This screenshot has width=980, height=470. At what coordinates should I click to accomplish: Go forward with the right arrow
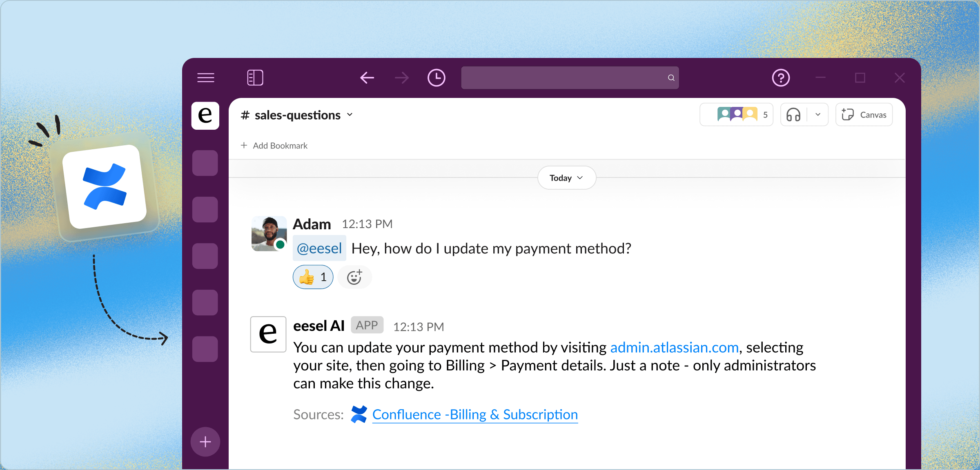click(x=402, y=78)
